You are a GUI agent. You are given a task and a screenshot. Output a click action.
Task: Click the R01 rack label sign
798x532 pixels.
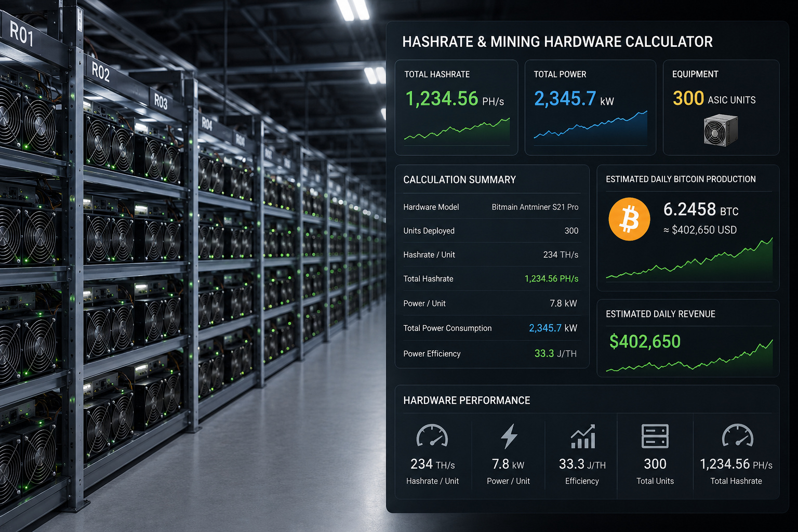pyautogui.click(x=22, y=34)
